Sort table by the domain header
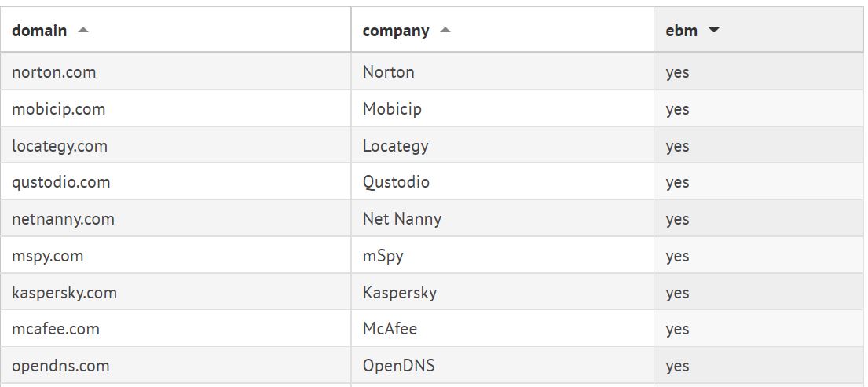Viewport: 868px width, 387px height. click(x=39, y=31)
